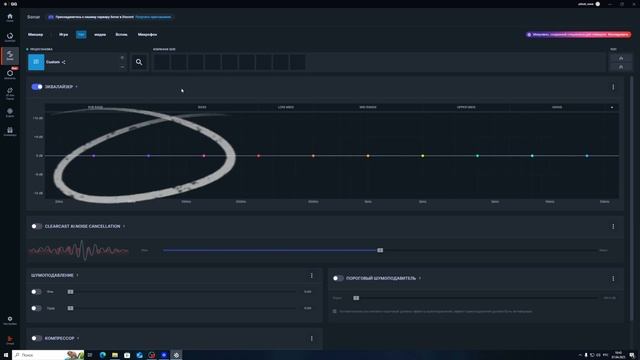Open Moments from the sidebar
Image resolution: width=640 pixels, height=360 pixels.
pos(10,74)
